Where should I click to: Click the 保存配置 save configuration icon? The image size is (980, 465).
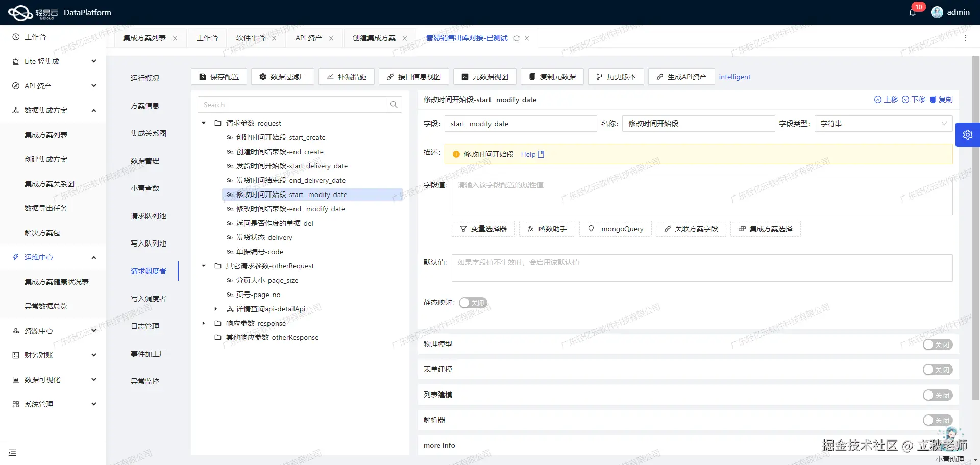(203, 76)
